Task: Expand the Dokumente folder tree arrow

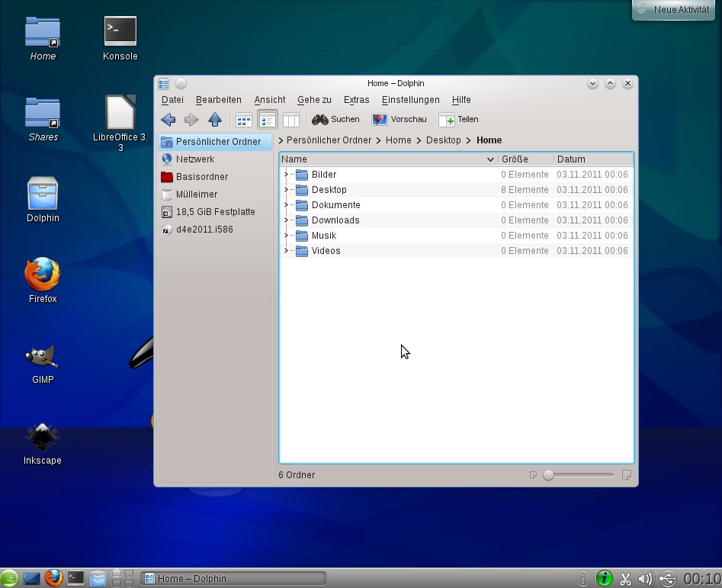Action: [x=286, y=205]
